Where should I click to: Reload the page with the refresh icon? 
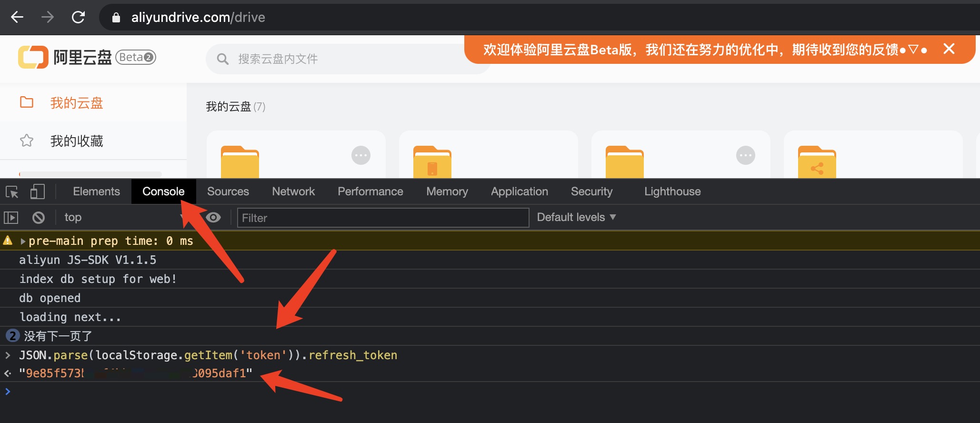pos(78,18)
